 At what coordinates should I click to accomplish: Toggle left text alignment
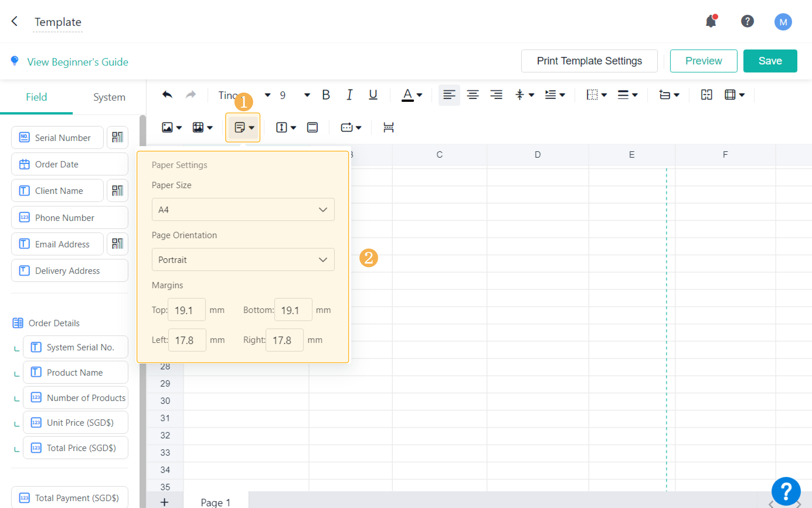click(449, 95)
